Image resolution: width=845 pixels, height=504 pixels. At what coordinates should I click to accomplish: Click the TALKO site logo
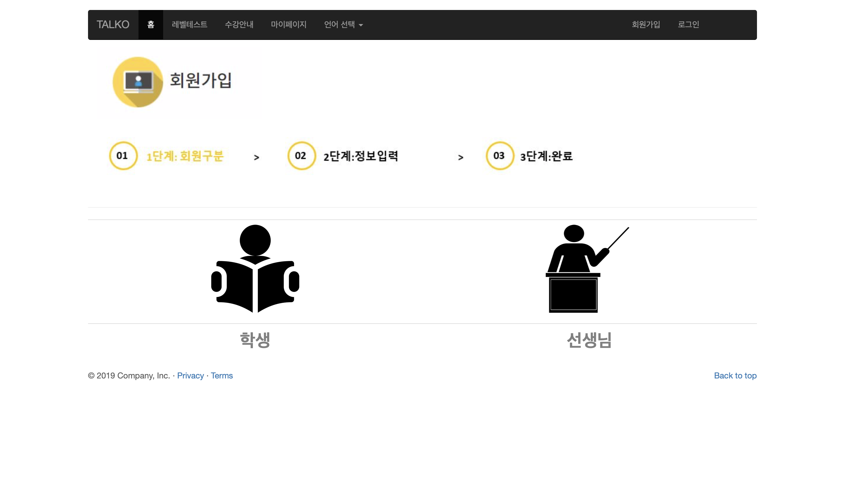[113, 24]
